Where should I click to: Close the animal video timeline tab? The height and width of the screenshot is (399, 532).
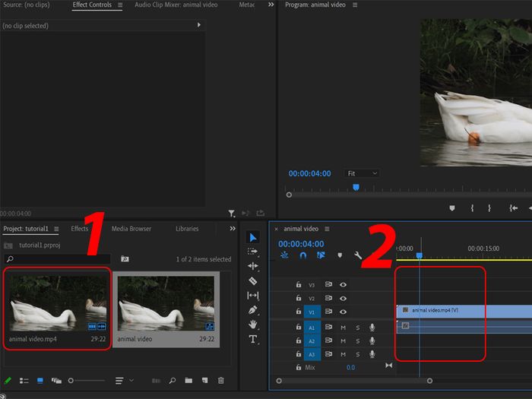click(276, 229)
